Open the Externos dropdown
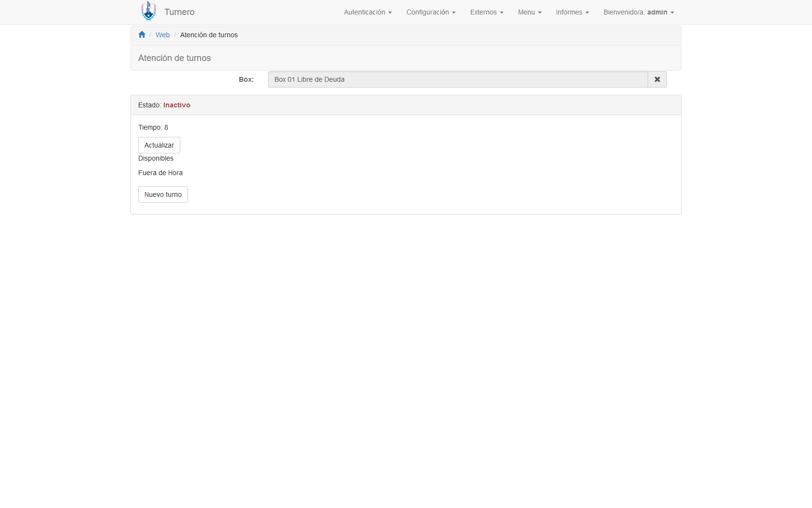Image resolution: width=812 pixels, height=508 pixels. (486, 12)
